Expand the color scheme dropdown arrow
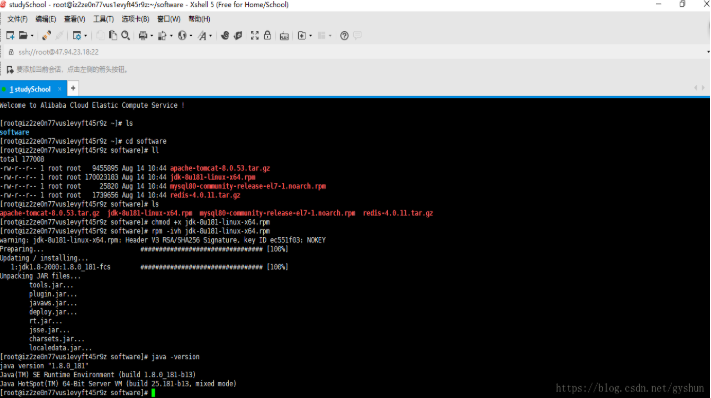Screen dimensions: 711x398 tap(171, 36)
